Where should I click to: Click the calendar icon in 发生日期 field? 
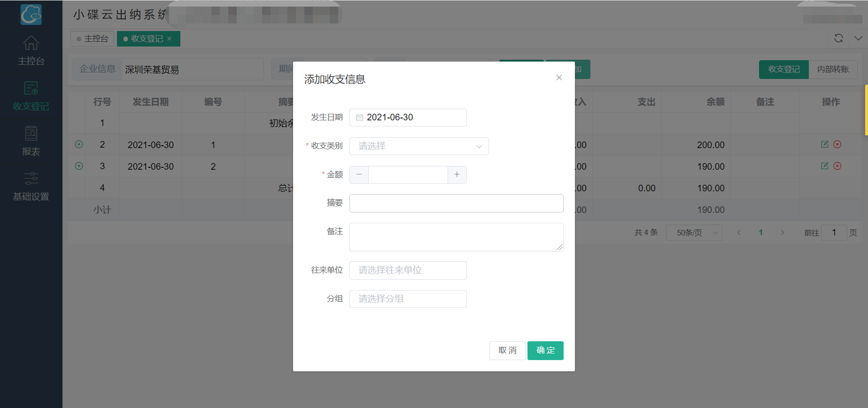pos(359,118)
